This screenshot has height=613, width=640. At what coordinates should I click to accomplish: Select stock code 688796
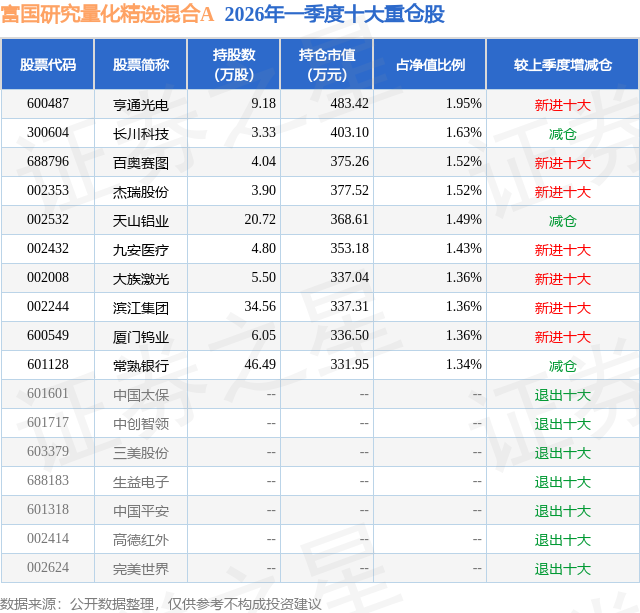coord(48,161)
